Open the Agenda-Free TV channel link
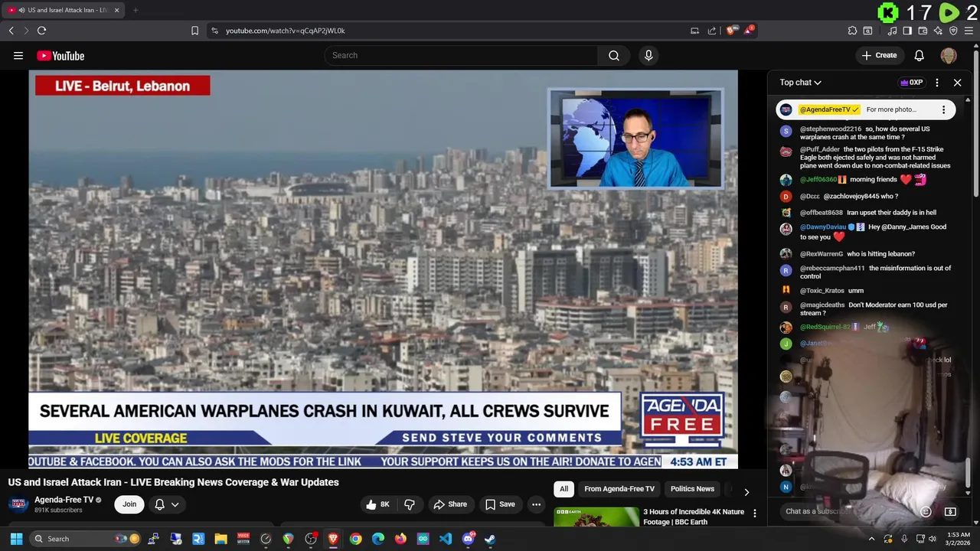The height and width of the screenshot is (551, 980). [x=64, y=500]
